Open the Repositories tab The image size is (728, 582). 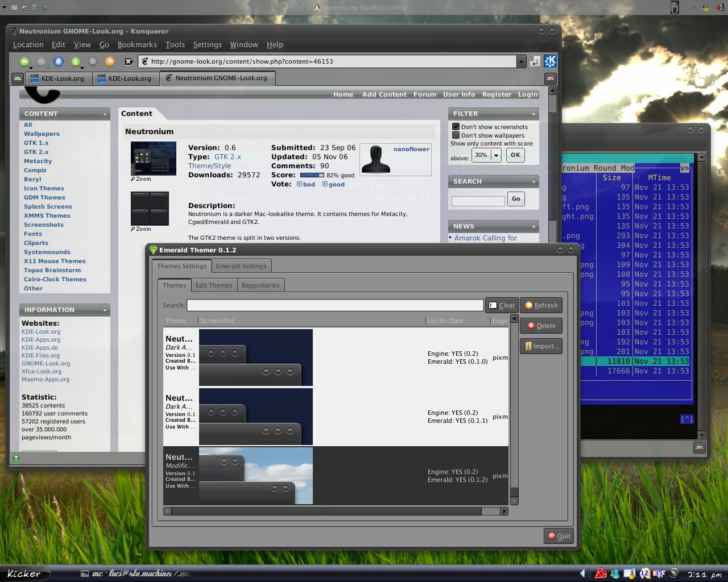(260, 285)
